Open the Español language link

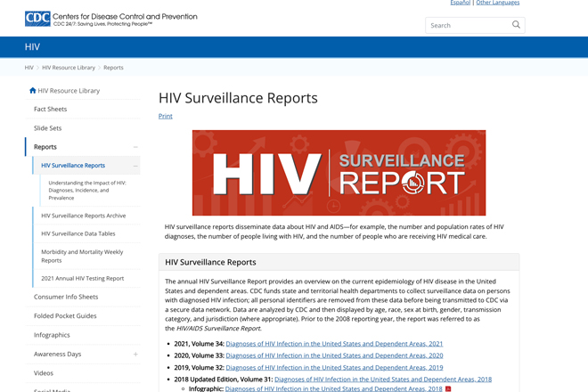pos(460,3)
